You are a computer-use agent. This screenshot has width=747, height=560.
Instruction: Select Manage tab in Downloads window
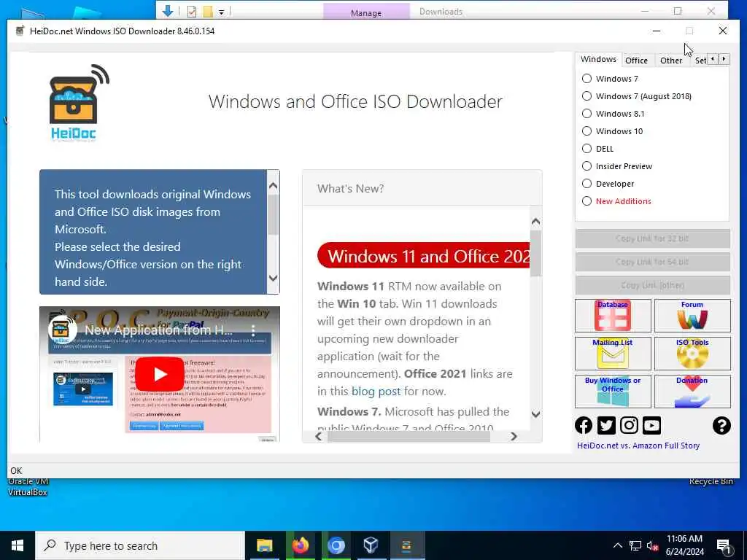(366, 12)
